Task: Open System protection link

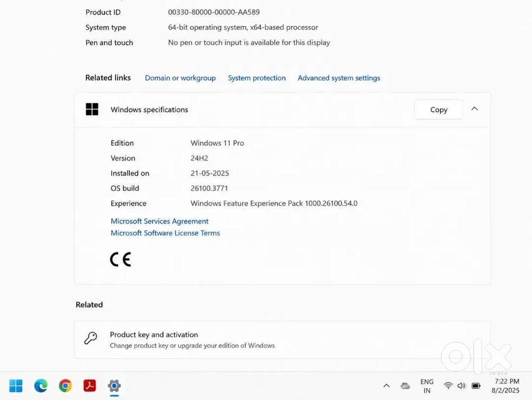Action: 257,78
